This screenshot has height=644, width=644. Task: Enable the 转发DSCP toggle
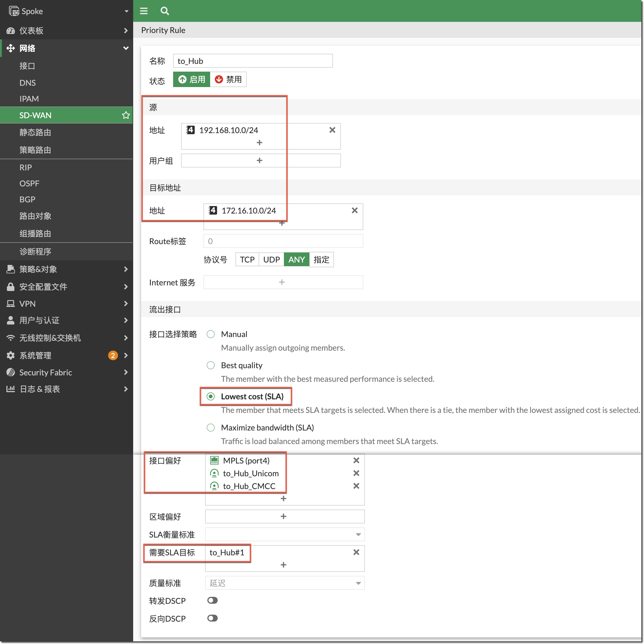click(213, 600)
